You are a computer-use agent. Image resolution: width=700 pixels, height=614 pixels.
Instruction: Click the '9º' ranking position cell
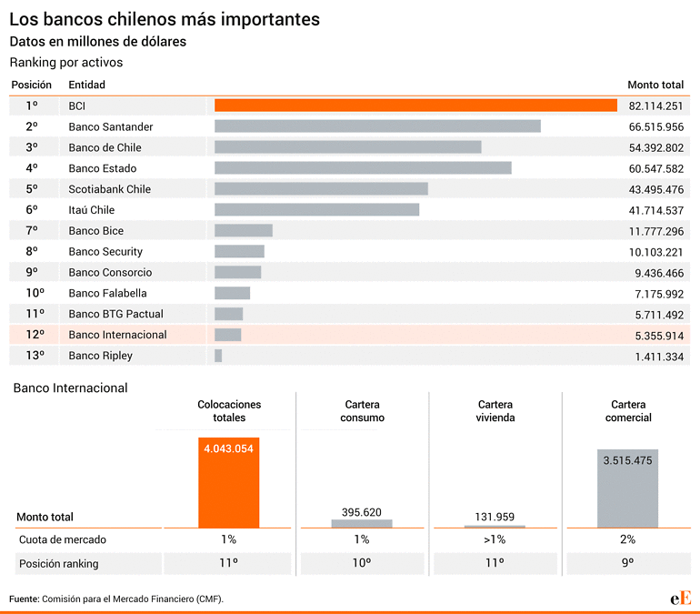pos(627,563)
